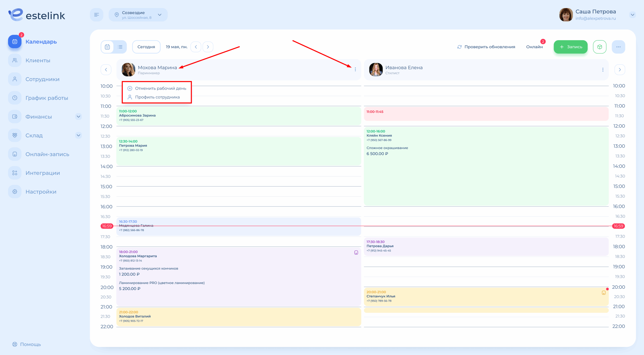Image resolution: width=644 pixels, height=355 pixels.
Task: Click Саша Петрова profile avatar
Action: pyautogui.click(x=566, y=15)
